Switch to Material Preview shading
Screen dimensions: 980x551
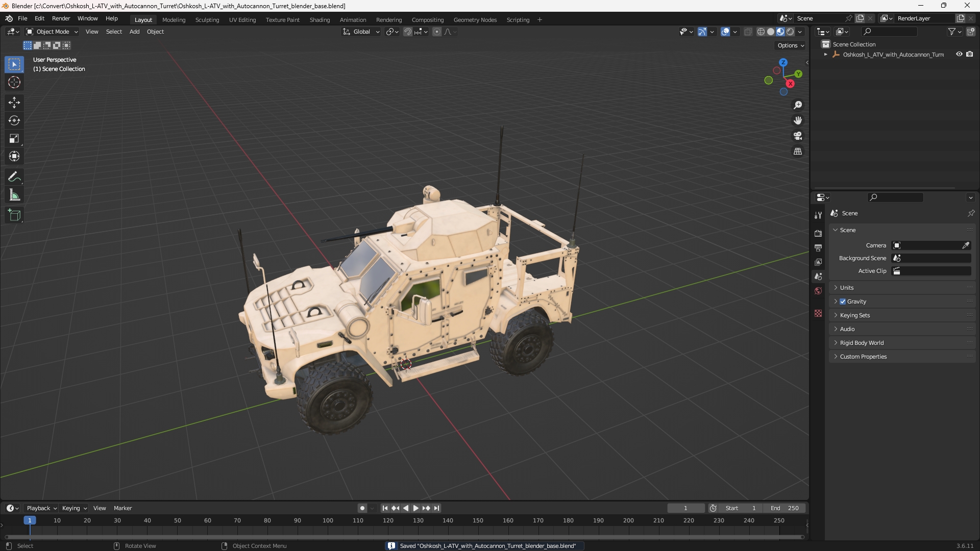[780, 32]
